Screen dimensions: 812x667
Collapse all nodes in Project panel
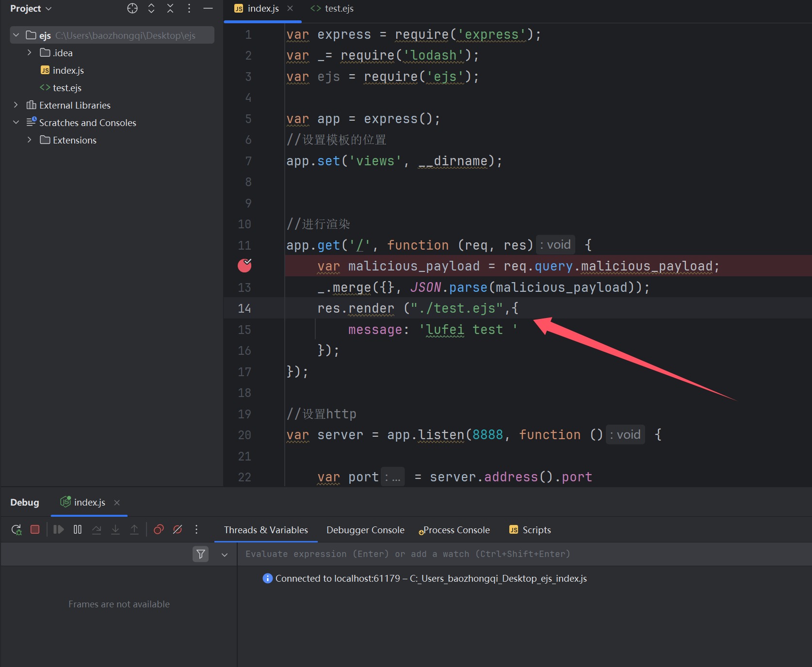click(x=170, y=8)
